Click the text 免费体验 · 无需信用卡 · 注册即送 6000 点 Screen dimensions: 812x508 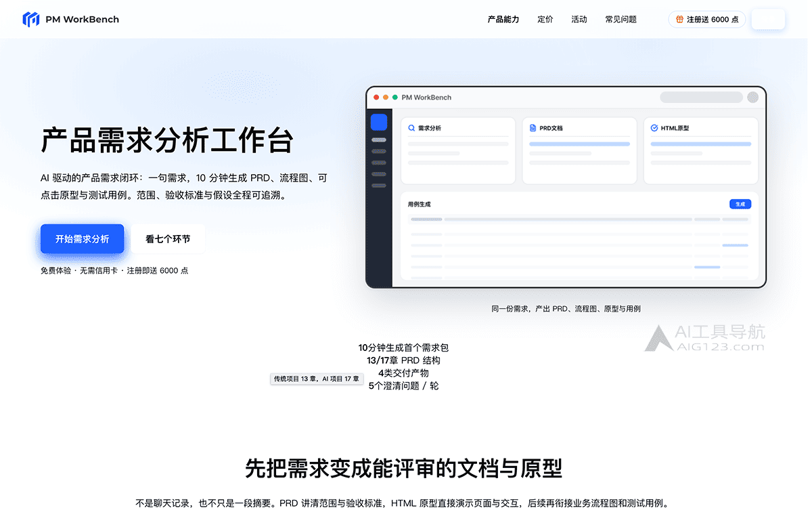click(114, 270)
